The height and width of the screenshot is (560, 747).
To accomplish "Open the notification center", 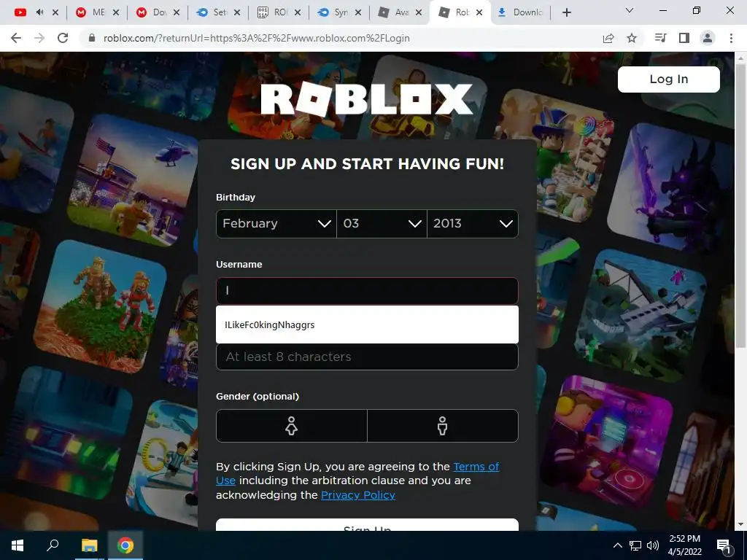I will click(724, 545).
